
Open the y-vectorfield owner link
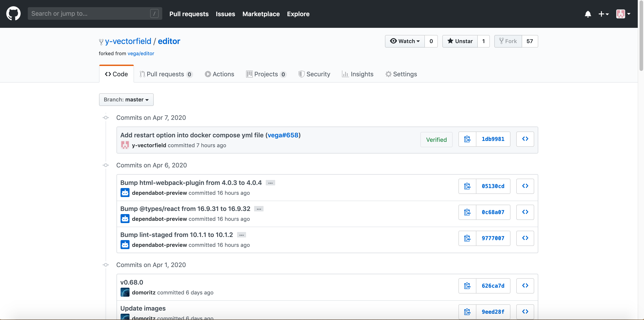coord(128,41)
